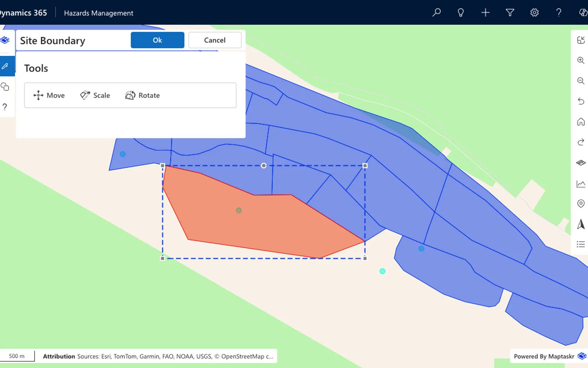Click the plus add-new icon
This screenshot has width=588, height=368.
485,13
